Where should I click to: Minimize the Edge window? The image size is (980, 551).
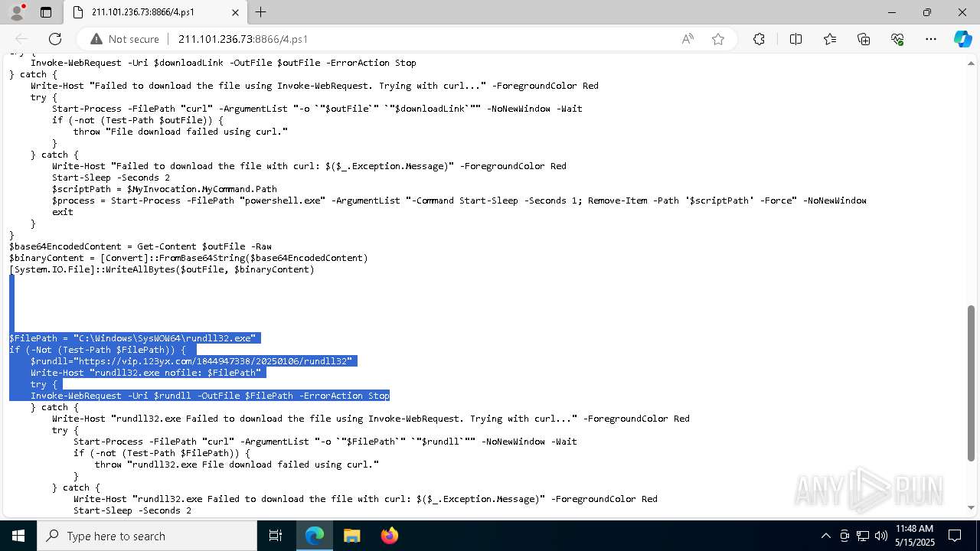892,12
